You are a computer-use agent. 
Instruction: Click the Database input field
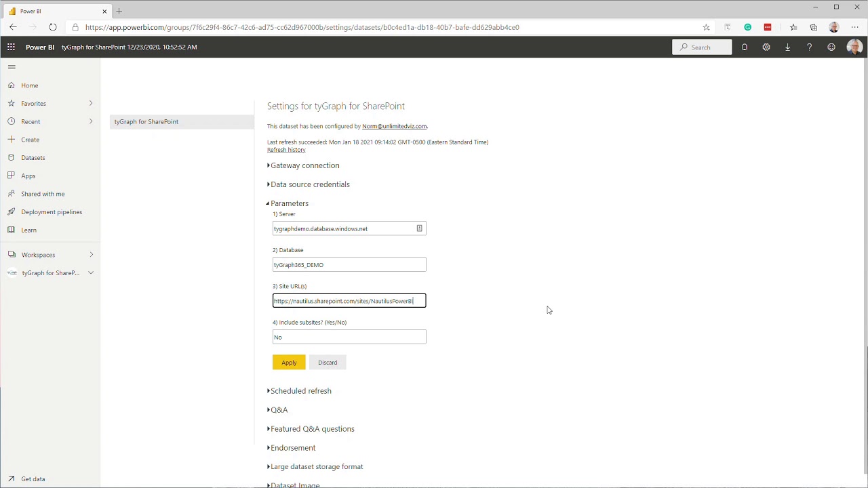(x=349, y=264)
